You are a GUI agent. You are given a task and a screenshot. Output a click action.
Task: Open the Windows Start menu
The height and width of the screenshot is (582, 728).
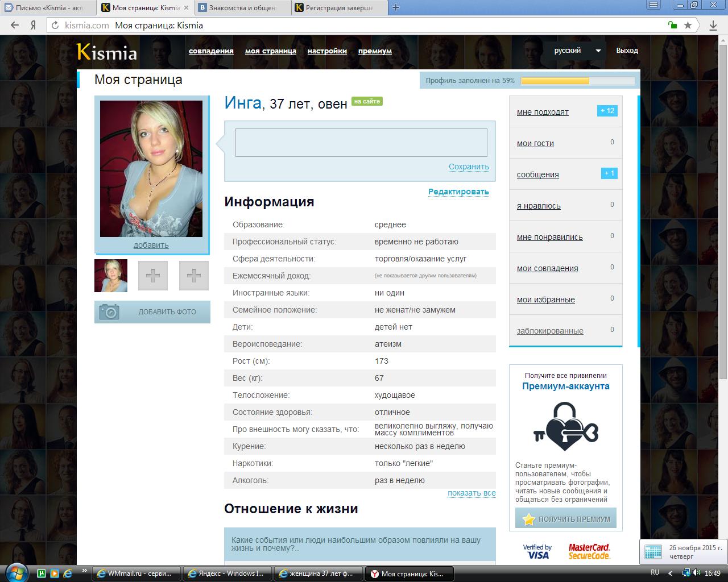pos(16,573)
